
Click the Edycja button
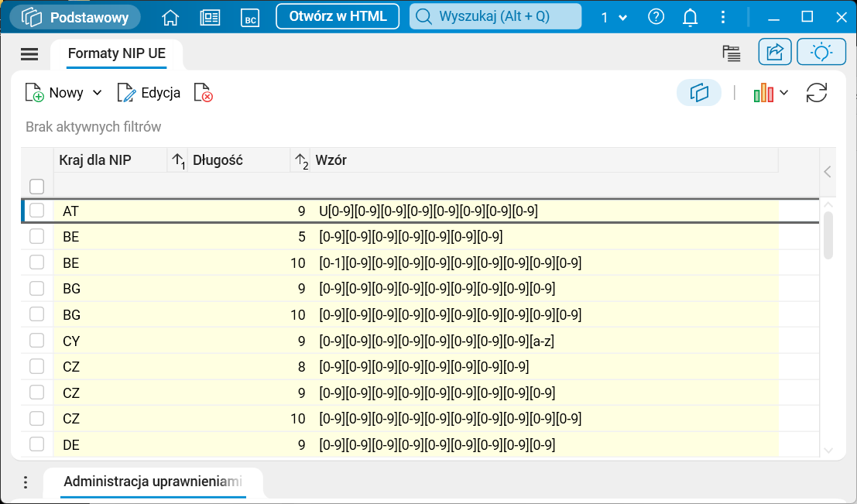149,93
